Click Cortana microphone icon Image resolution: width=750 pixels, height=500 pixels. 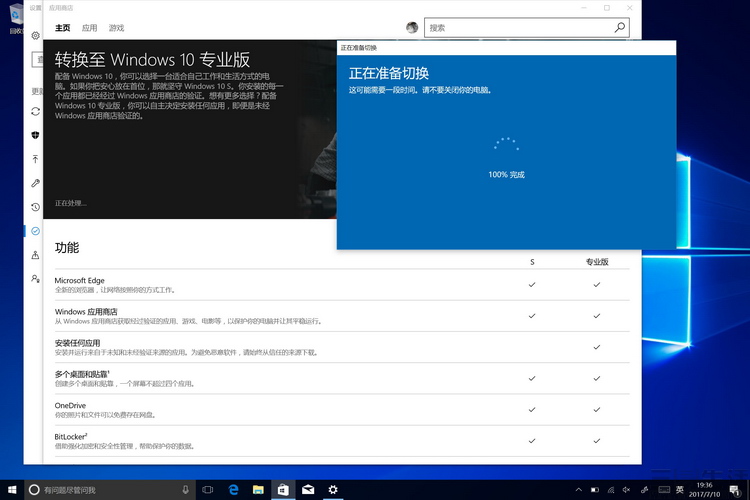point(186,489)
